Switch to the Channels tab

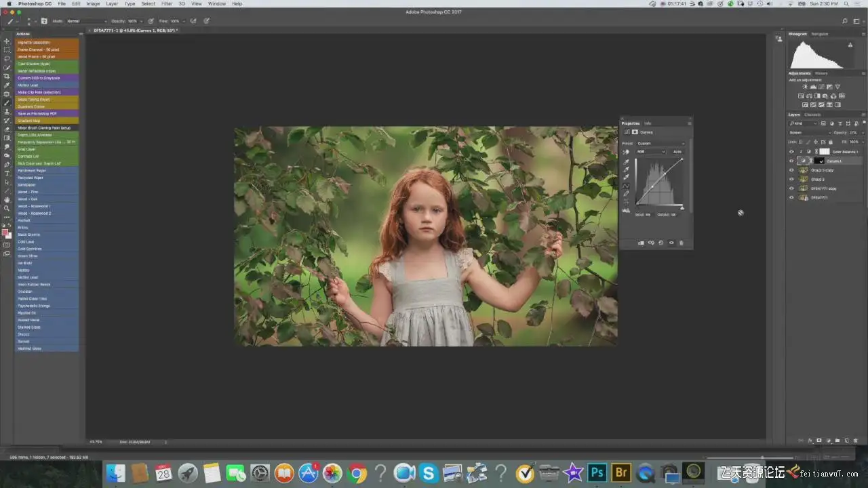pyautogui.click(x=812, y=115)
